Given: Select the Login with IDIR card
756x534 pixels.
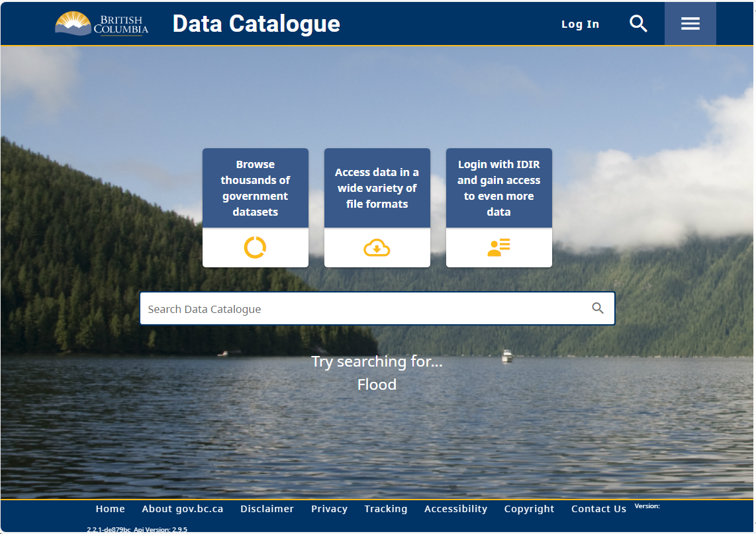Looking at the screenshot, I should [x=498, y=189].
